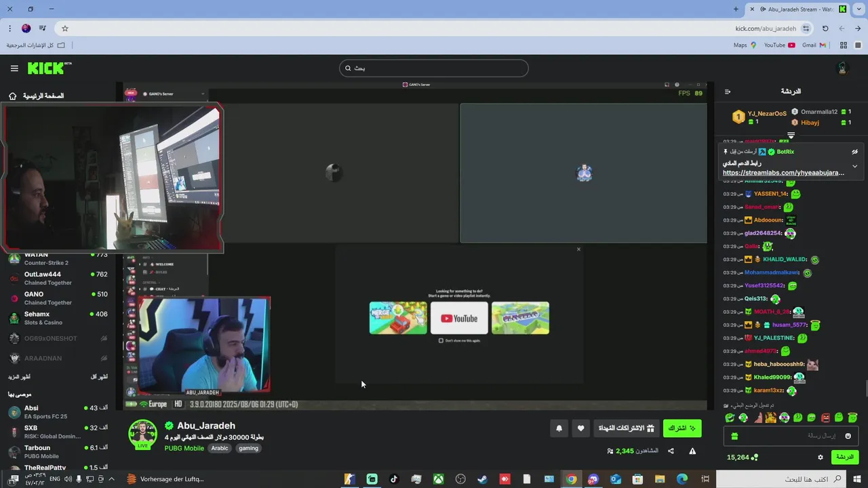Open a new browser tab
Image resolution: width=868 pixels, height=488 pixels.
click(736, 9)
